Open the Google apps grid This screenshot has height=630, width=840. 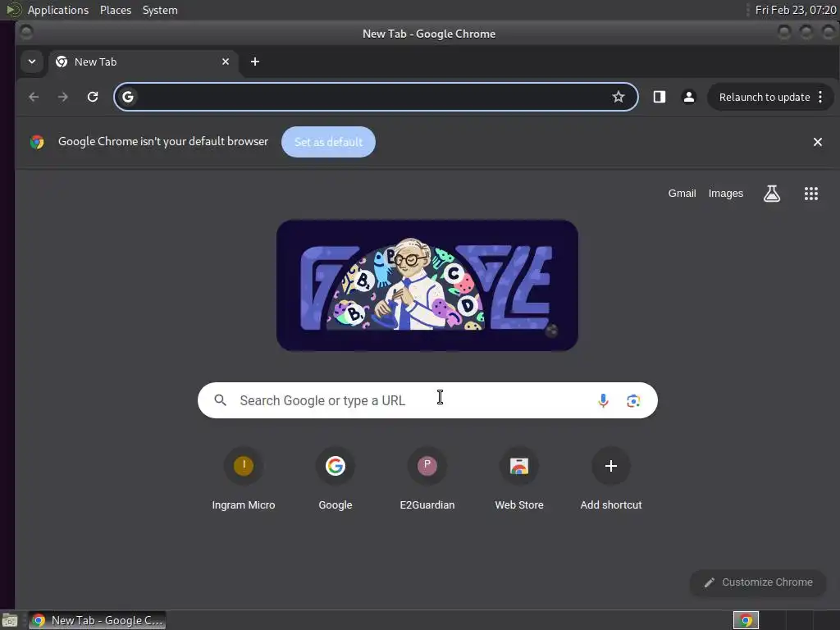[811, 194]
